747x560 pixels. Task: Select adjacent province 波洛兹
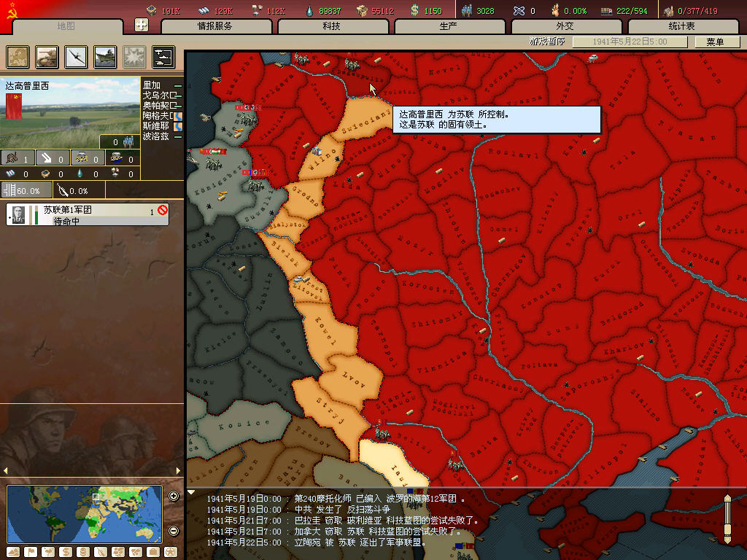156,136
